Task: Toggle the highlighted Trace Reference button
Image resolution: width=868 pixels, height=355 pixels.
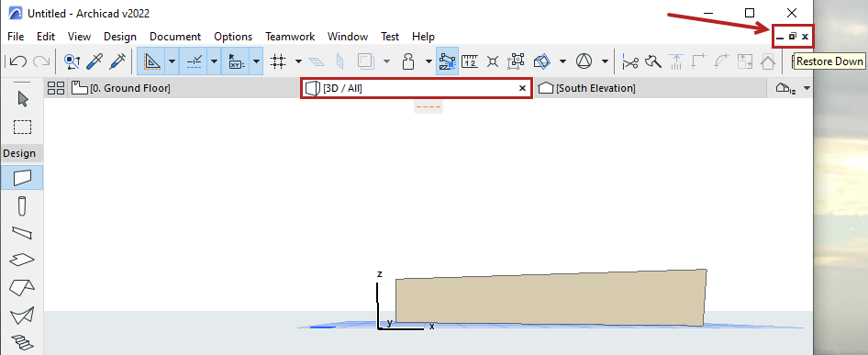Action: point(447,61)
